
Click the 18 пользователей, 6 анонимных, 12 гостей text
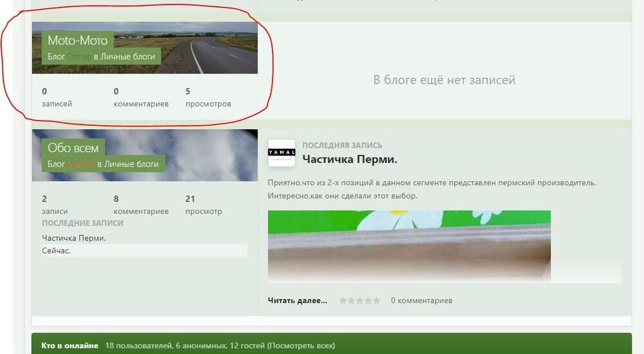coord(185,346)
